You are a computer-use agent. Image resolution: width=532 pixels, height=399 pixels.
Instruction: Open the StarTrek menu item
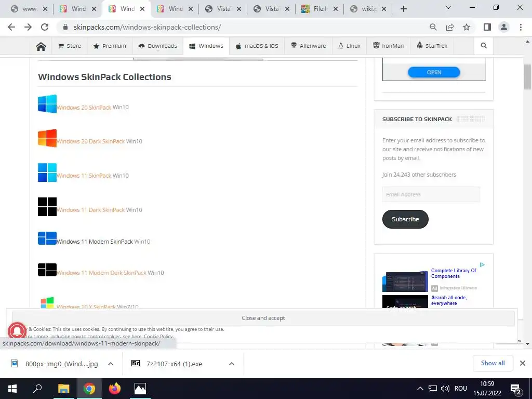point(432,46)
